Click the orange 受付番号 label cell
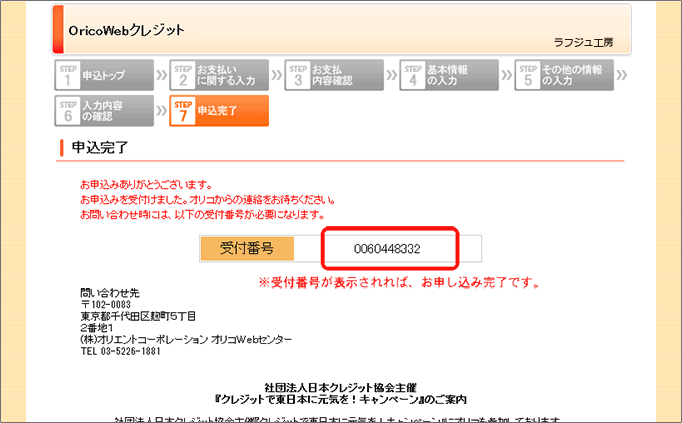682x423 pixels. click(246, 248)
